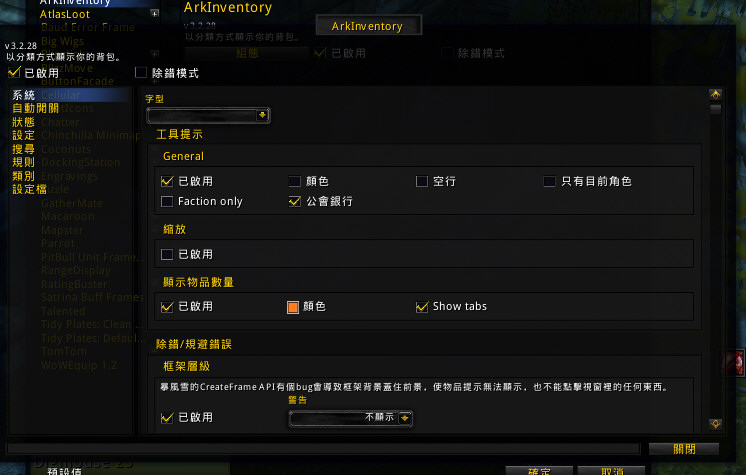Open the 設定檔 section in the sidebar

29,189
